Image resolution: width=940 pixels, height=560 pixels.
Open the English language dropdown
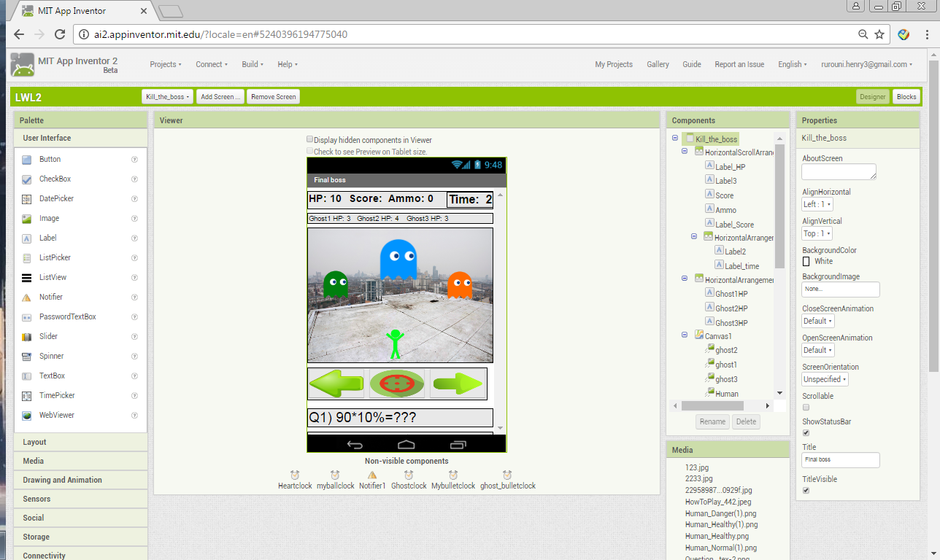(792, 64)
